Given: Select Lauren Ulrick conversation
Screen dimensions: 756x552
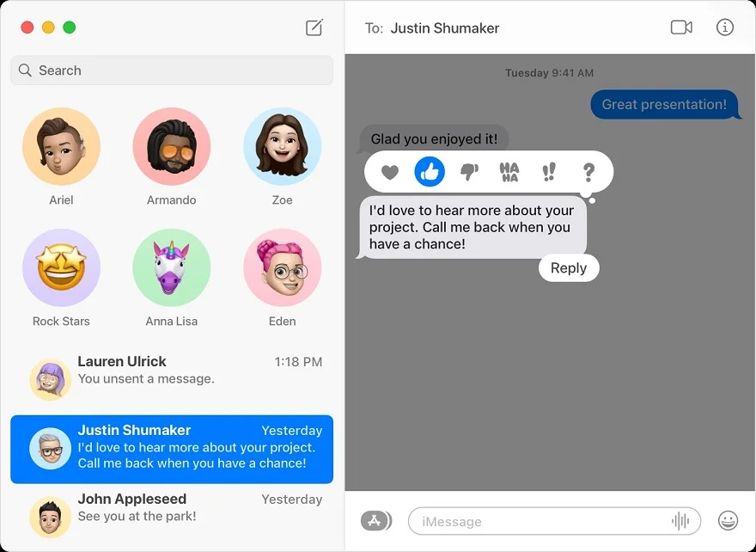Looking at the screenshot, I should 172,371.
